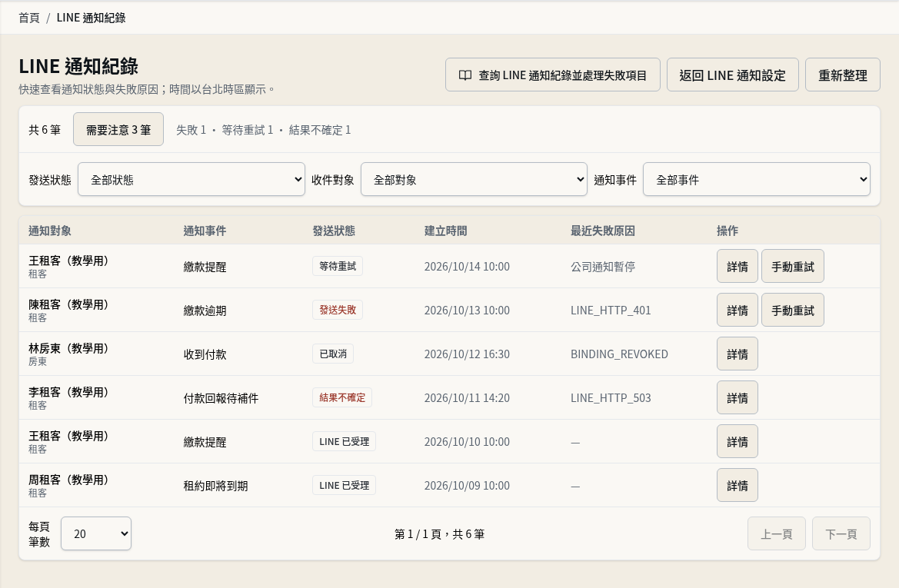
Task: Click the 收到付款 event cell
Action: point(205,355)
